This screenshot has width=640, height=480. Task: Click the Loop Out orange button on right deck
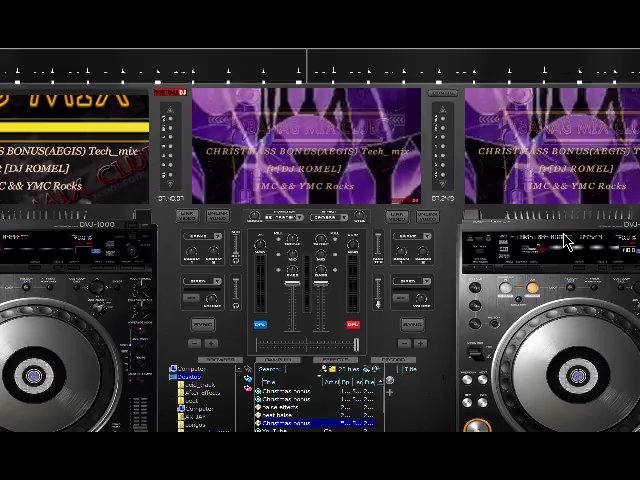pos(532,288)
